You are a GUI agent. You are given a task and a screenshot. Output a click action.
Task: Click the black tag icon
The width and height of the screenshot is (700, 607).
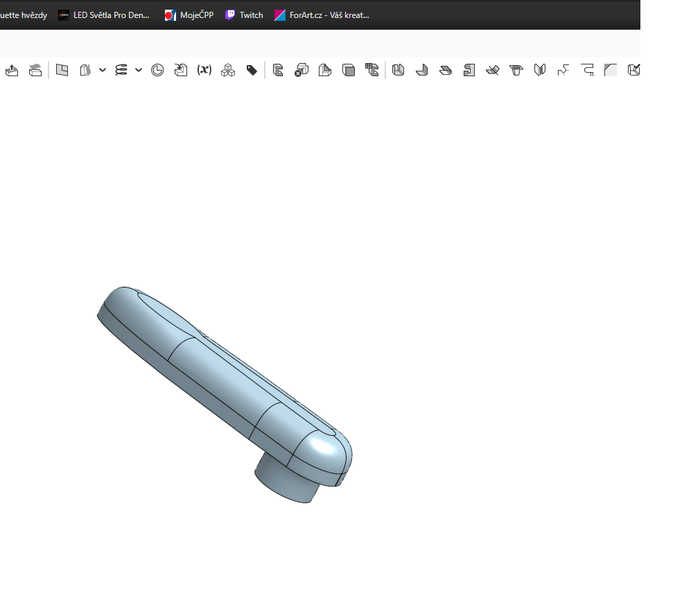[252, 70]
